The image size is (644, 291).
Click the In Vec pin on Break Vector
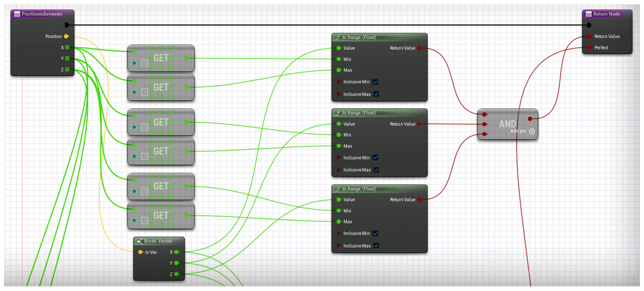pos(140,252)
